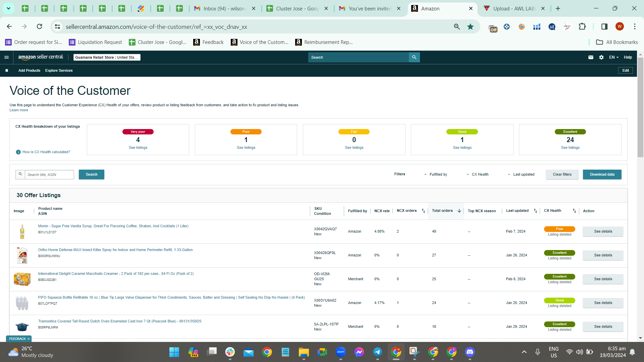Image resolution: width=644 pixels, height=362 pixels.
Task: Open Add Products menu item
Action: coord(29,70)
